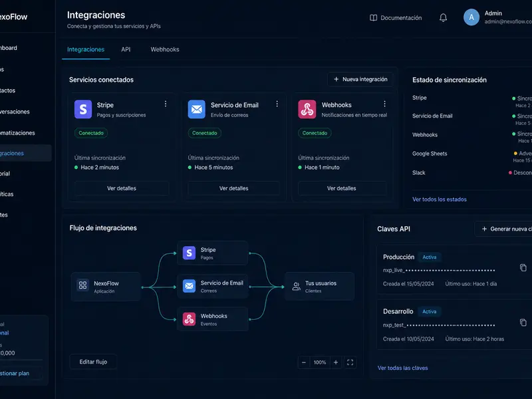Open Ver todas las claves link

[x=403, y=368]
